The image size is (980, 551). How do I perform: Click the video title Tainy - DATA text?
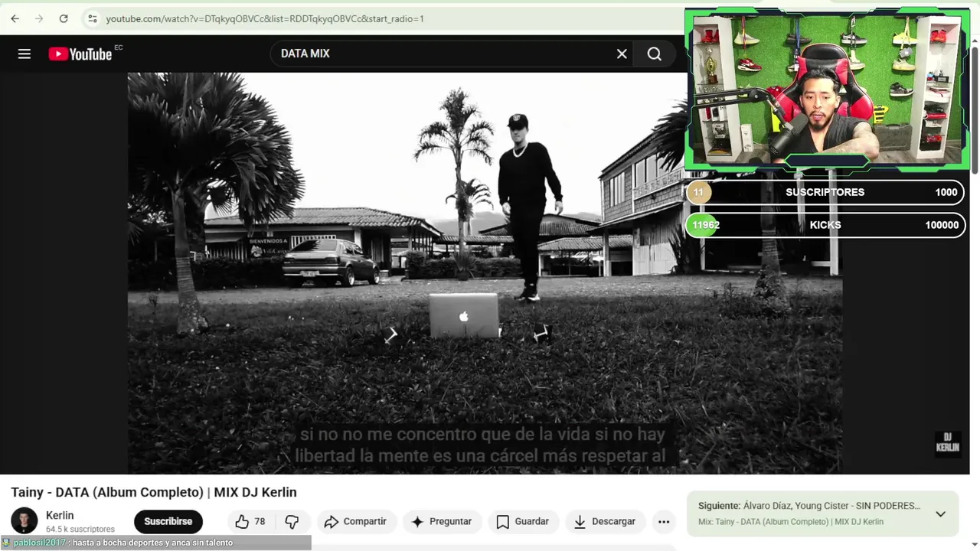click(x=154, y=492)
